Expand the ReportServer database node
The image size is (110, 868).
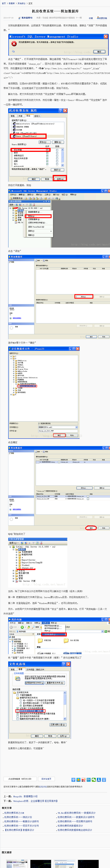tap(16, 560)
